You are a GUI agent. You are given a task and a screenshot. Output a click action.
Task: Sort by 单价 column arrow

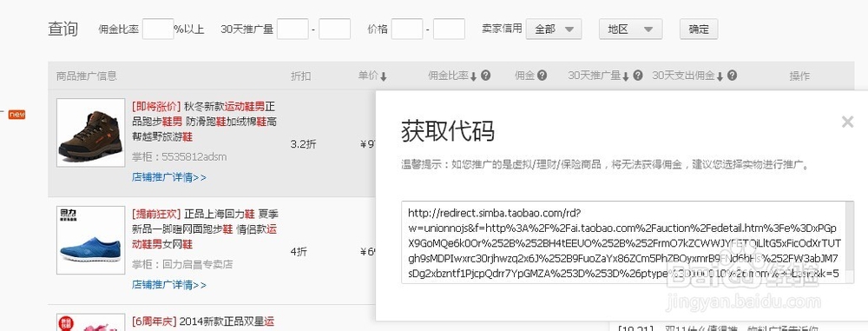(x=383, y=76)
